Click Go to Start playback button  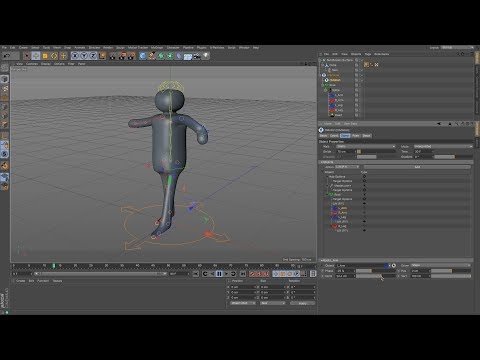(x=196, y=274)
